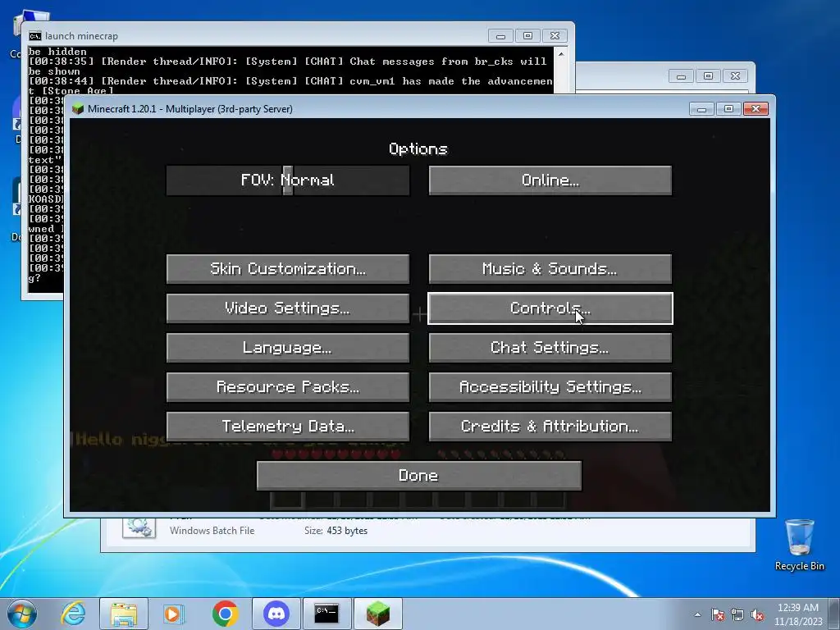Viewport: 840px width, 630px height.
Task: Launch Internet Explorer from taskbar
Action: tap(73, 614)
